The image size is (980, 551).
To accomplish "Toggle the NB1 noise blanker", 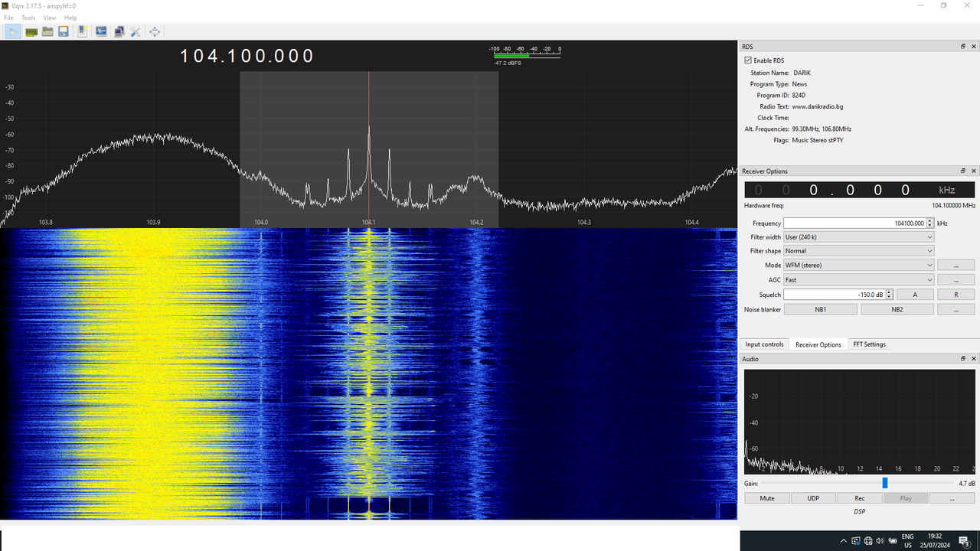I will pyautogui.click(x=820, y=309).
